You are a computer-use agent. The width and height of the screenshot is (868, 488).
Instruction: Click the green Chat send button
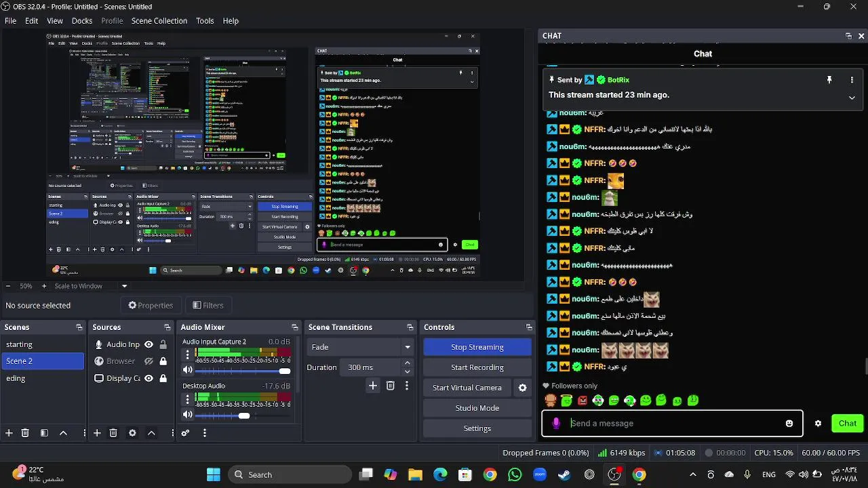point(848,424)
